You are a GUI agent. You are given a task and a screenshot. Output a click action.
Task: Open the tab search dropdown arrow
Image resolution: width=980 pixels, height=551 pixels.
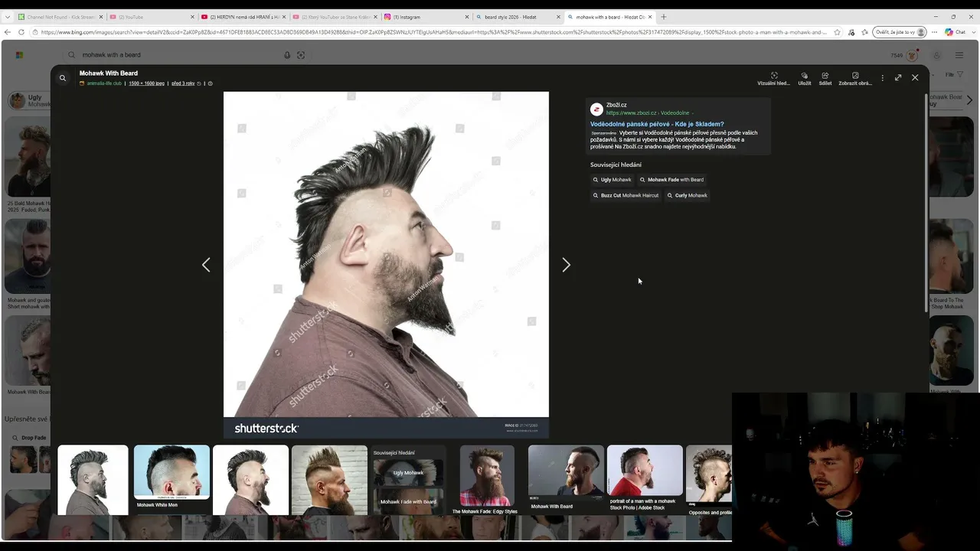(x=8, y=17)
